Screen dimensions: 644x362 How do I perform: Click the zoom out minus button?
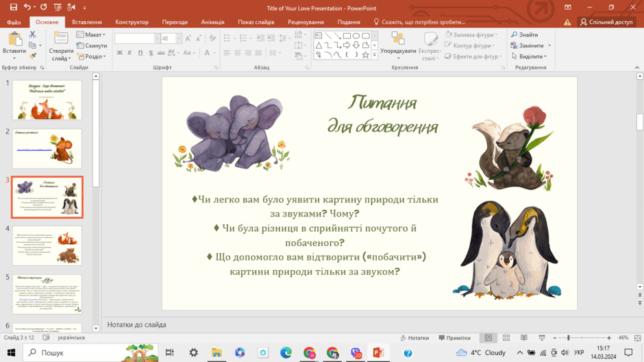coord(554,338)
